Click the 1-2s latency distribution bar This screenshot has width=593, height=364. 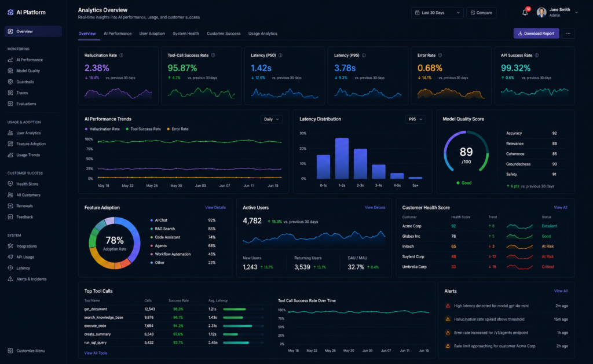(342, 159)
